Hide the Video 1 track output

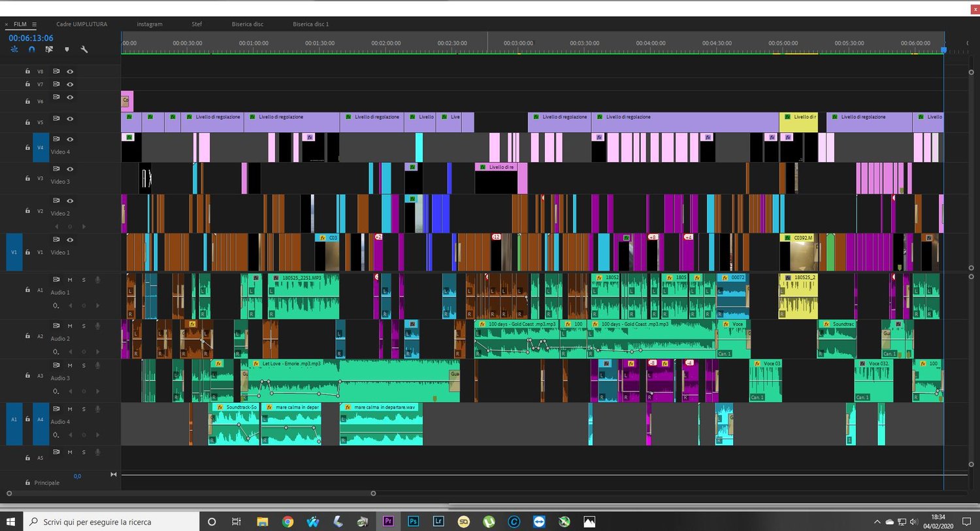70,240
